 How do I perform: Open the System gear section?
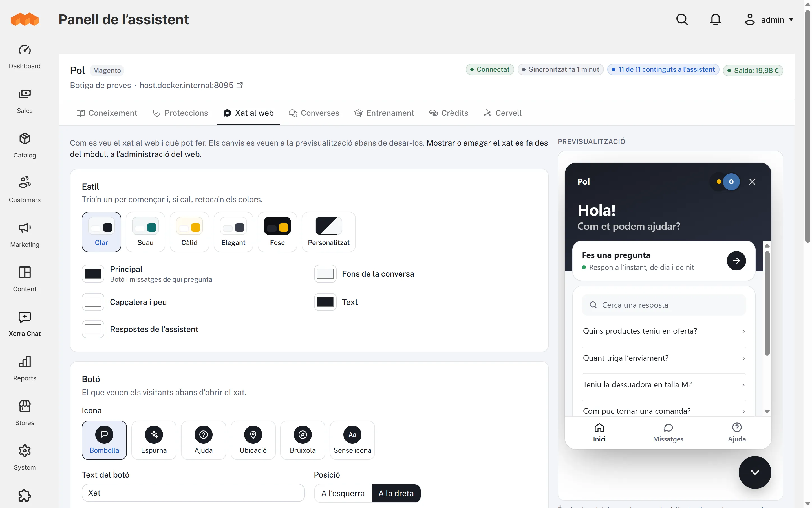pos(25,457)
